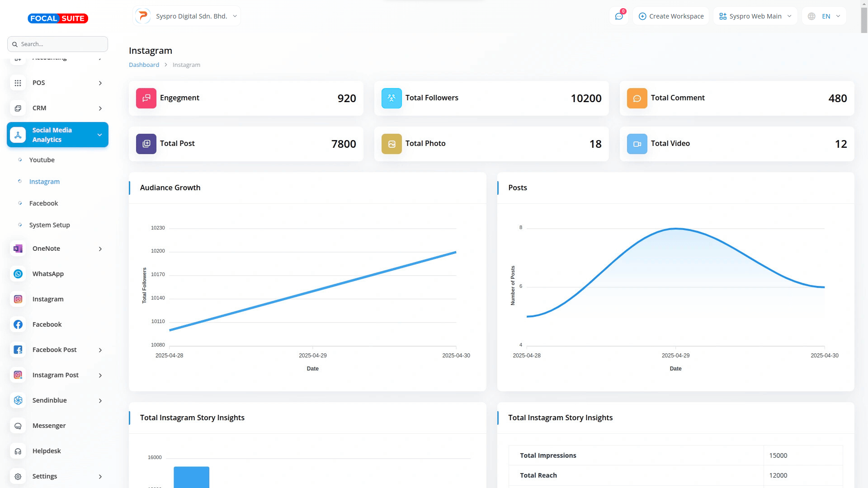Image resolution: width=868 pixels, height=488 pixels.
Task: Go to the Dashboard breadcrumb link
Action: click(144, 65)
